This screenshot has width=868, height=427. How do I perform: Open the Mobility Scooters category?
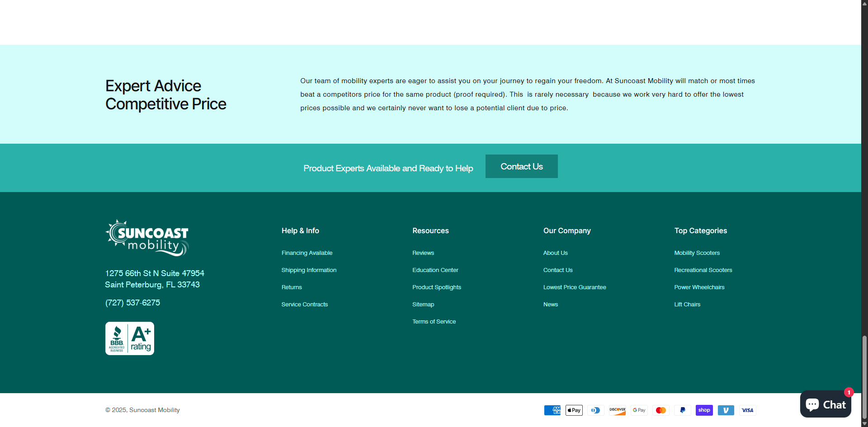pos(697,253)
